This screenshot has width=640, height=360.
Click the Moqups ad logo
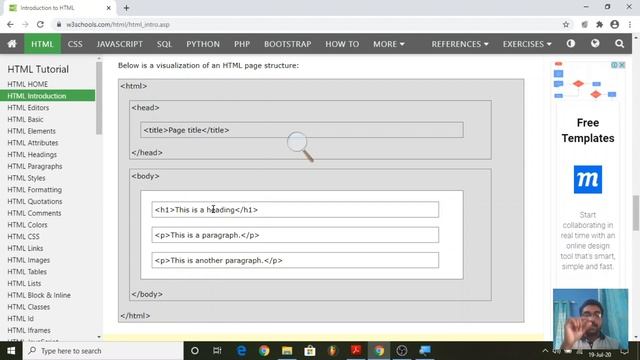coord(588,179)
